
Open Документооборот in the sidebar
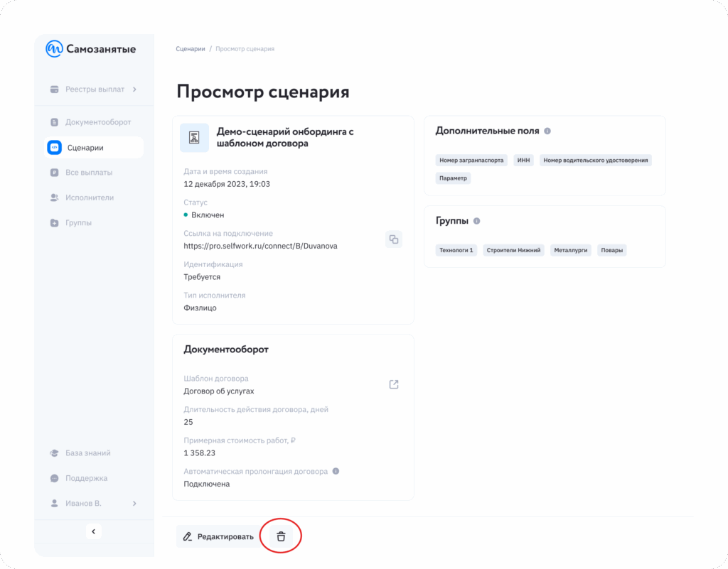[98, 122]
